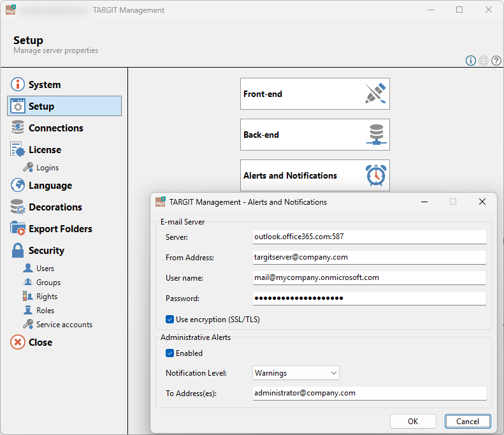Click the TARGIT Mgt app icon in main title bar
The width and height of the screenshot is (504, 435).
coord(11,10)
